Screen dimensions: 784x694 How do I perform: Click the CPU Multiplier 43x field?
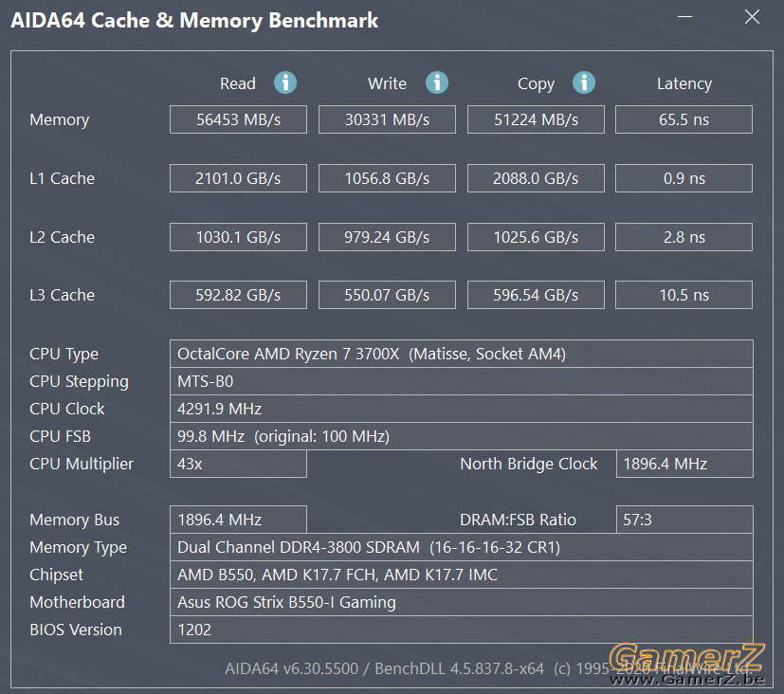click(x=238, y=464)
